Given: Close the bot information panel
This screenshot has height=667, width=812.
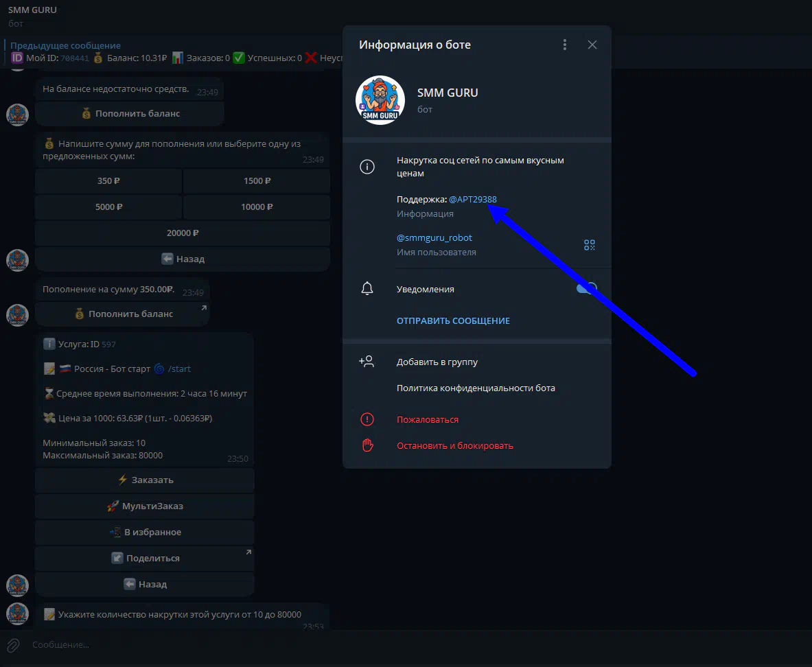Looking at the screenshot, I should click(x=592, y=45).
